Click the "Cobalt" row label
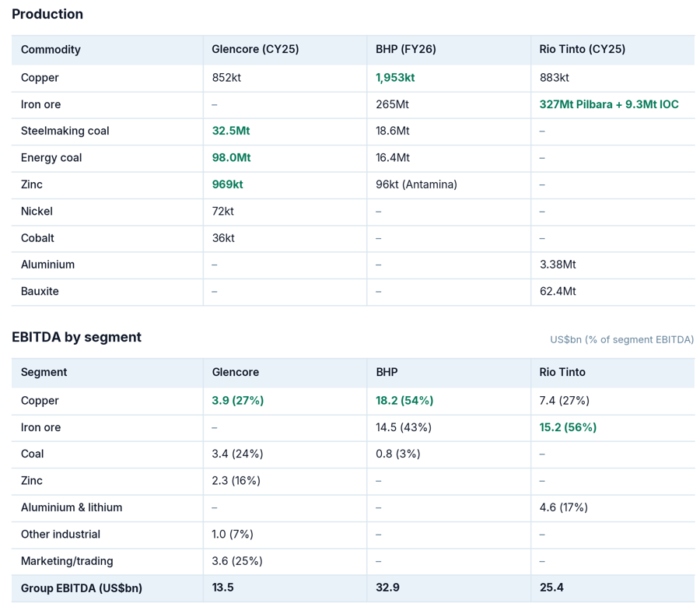The width and height of the screenshot is (700, 607). coord(37,238)
